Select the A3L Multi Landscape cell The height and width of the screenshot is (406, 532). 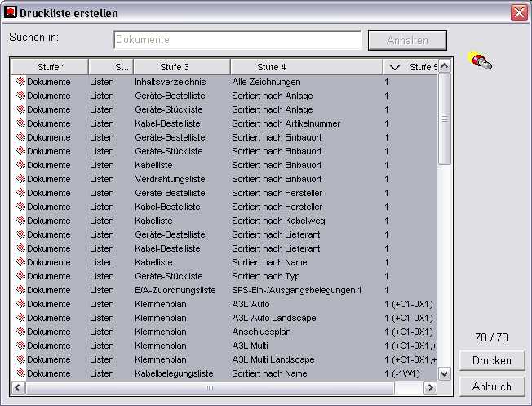pyautogui.click(x=273, y=359)
